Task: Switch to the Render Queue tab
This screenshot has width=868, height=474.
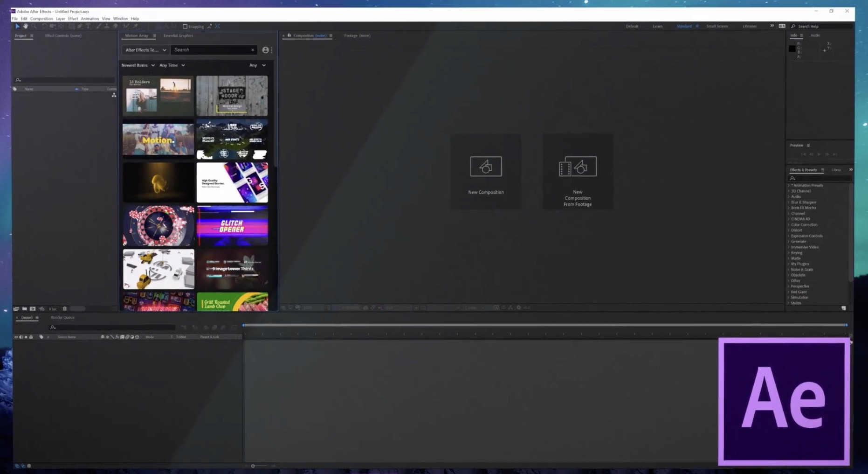Action: (x=62, y=318)
